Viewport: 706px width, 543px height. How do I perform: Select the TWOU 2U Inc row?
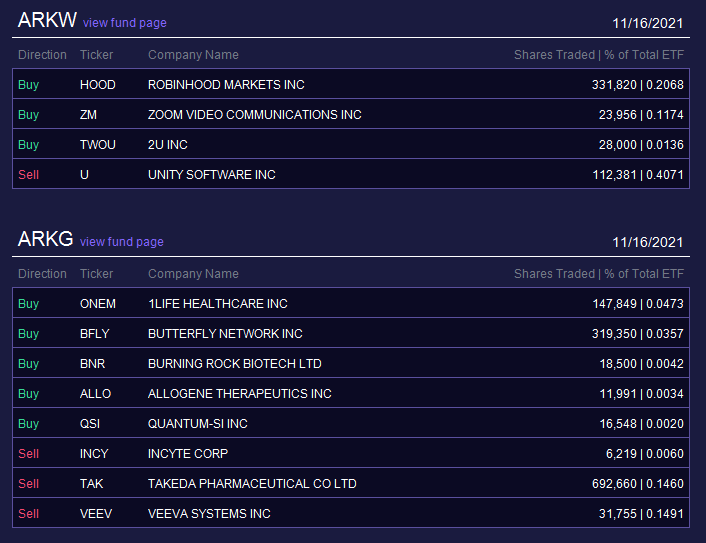[x=351, y=145]
